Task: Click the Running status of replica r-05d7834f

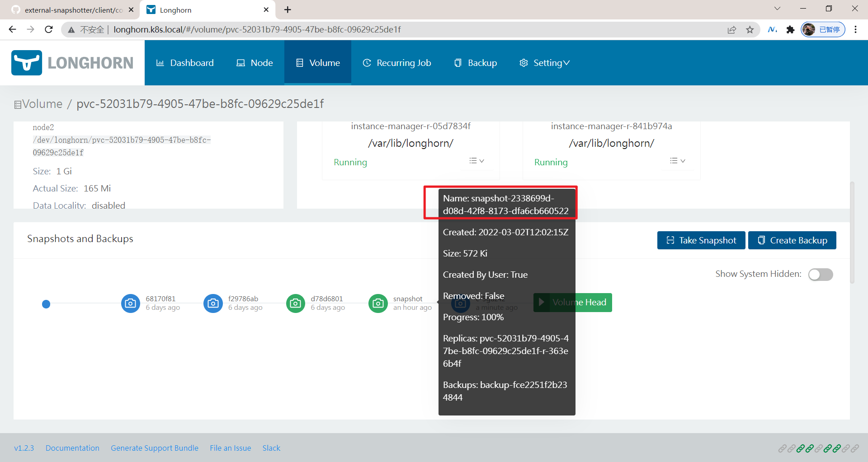Action: tap(350, 162)
